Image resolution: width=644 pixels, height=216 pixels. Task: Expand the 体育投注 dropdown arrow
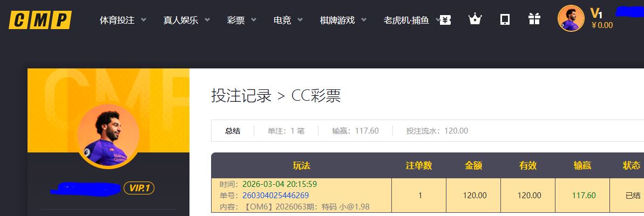(144, 20)
